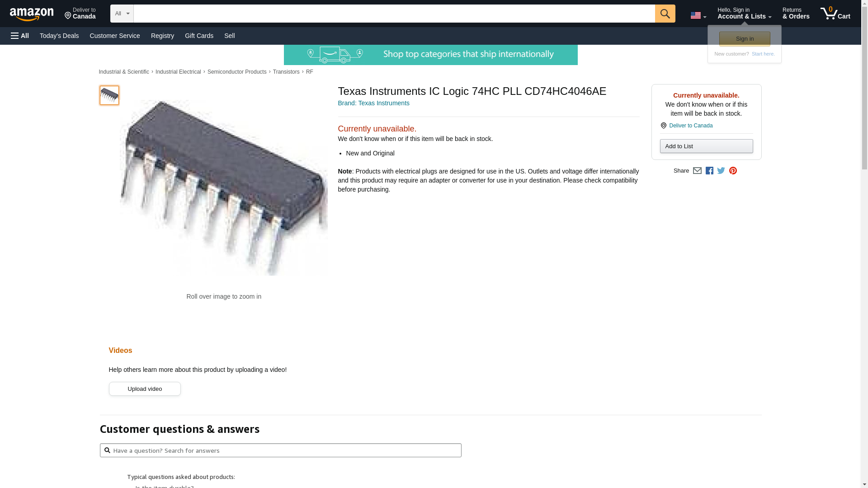Share product via email icon

697,171
